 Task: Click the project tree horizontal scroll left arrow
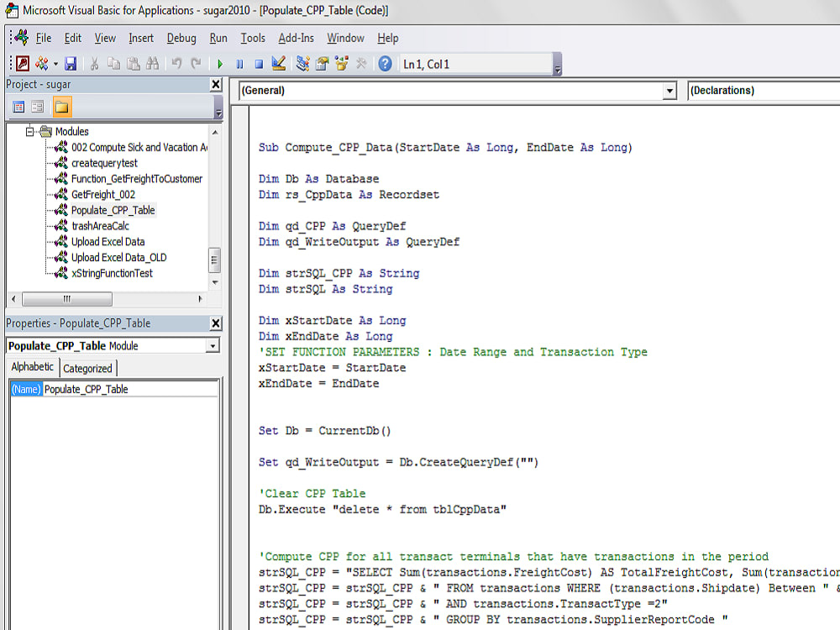coord(13,299)
